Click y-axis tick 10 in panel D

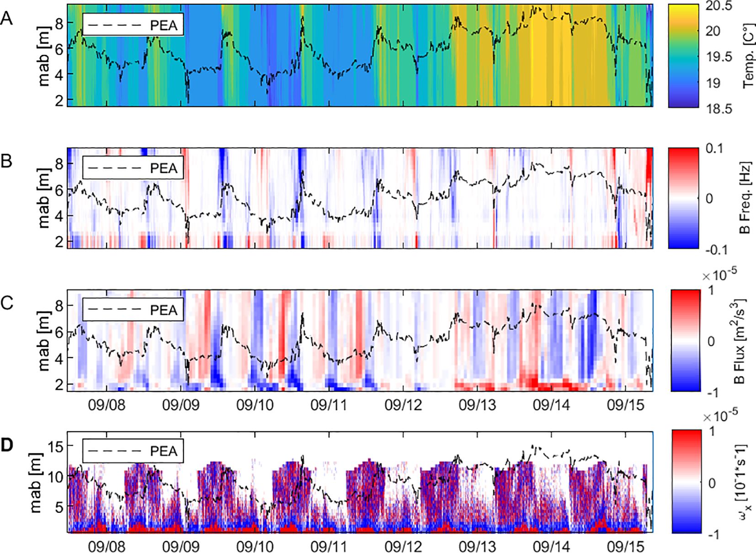55,476
